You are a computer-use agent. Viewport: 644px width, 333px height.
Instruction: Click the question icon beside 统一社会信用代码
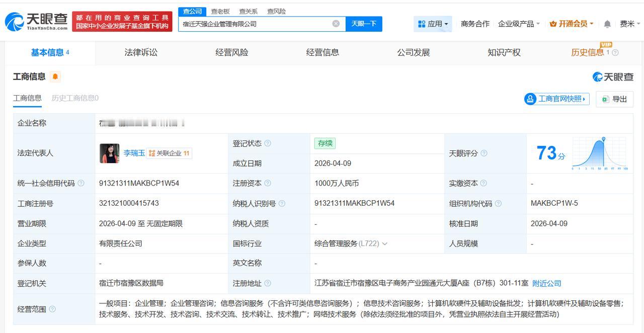click(x=81, y=184)
